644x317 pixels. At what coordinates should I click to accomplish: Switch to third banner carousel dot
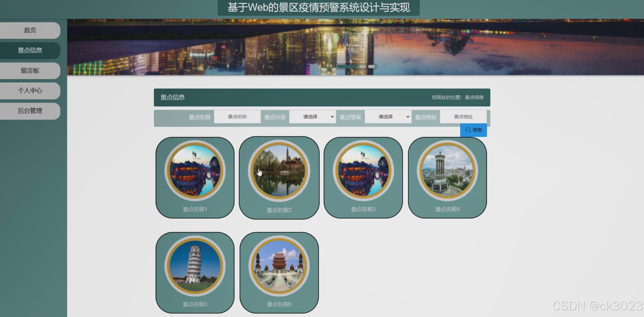(x=371, y=66)
